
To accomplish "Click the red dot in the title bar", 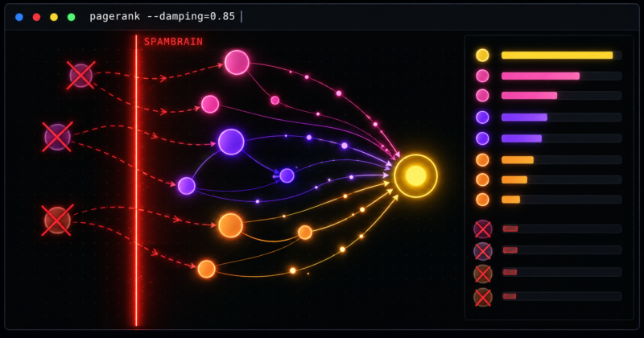I will pos(36,17).
